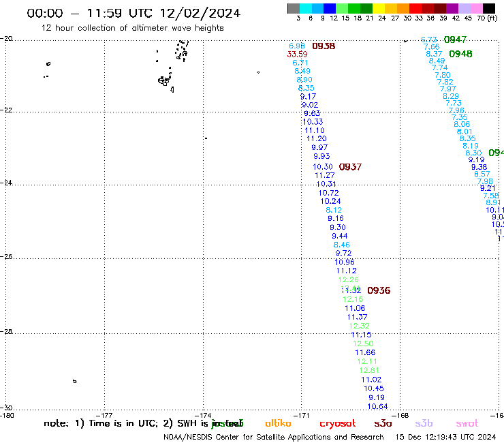Click the 0937 time label
The height and width of the screenshot is (443, 504).
pos(350,167)
